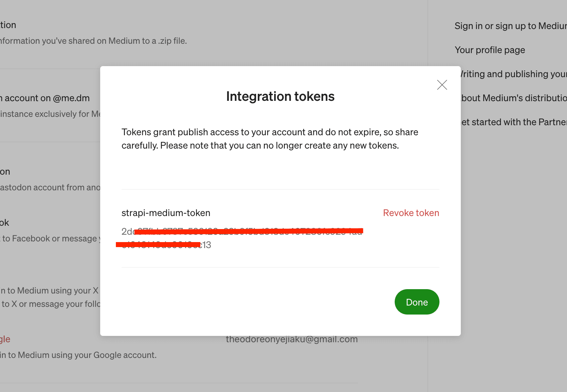Select the account on @me.dm setting row

coord(45,98)
